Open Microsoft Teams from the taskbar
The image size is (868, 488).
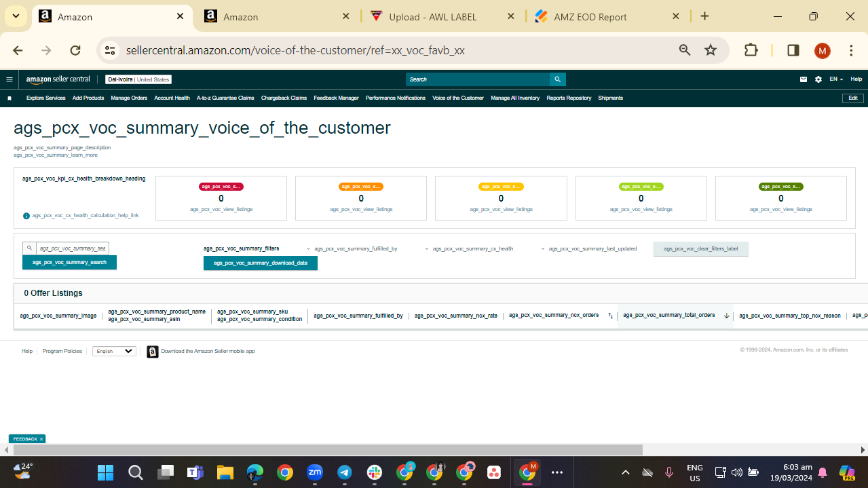[x=195, y=472]
